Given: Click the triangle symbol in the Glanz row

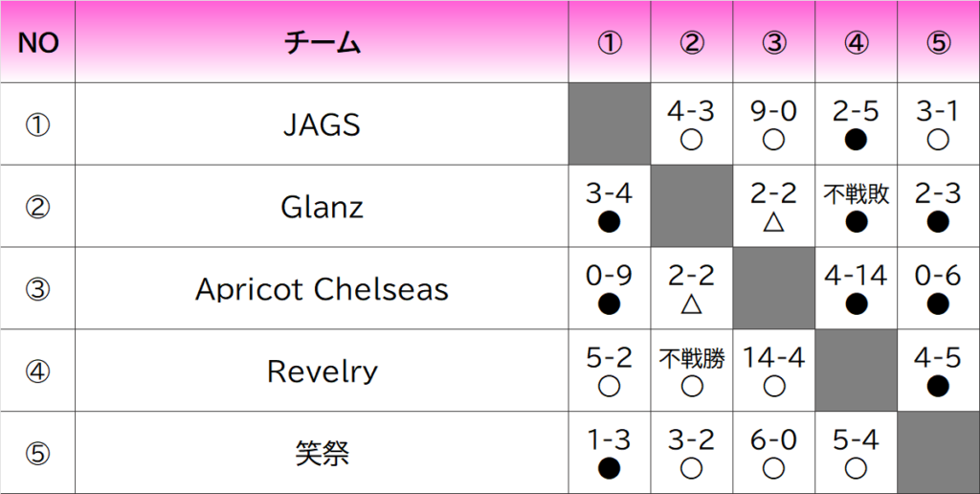Looking at the screenshot, I should [774, 222].
